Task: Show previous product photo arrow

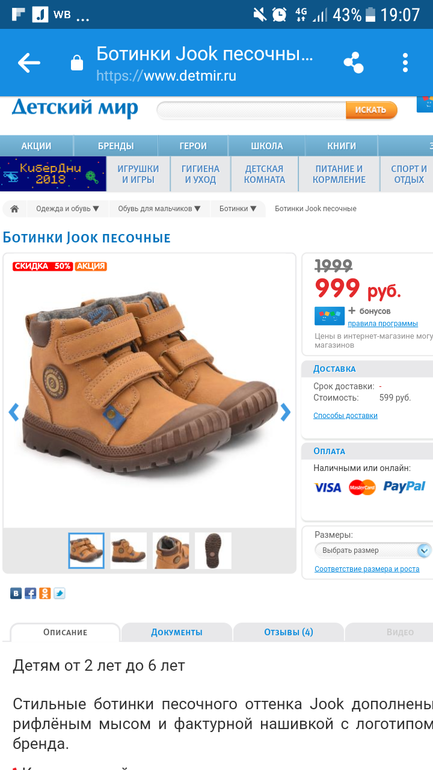Action: point(14,412)
